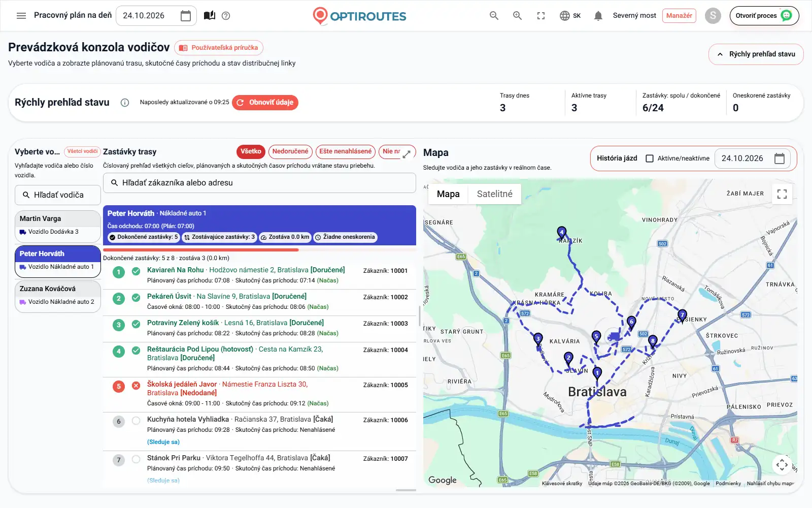Open the hamburger menu
The width and height of the screenshot is (812, 508).
pos(21,16)
